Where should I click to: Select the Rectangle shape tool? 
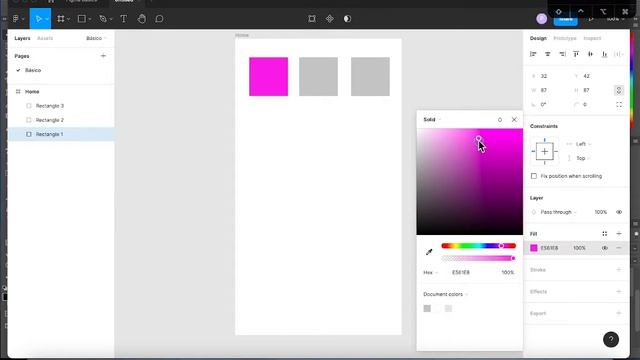[82, 19]
